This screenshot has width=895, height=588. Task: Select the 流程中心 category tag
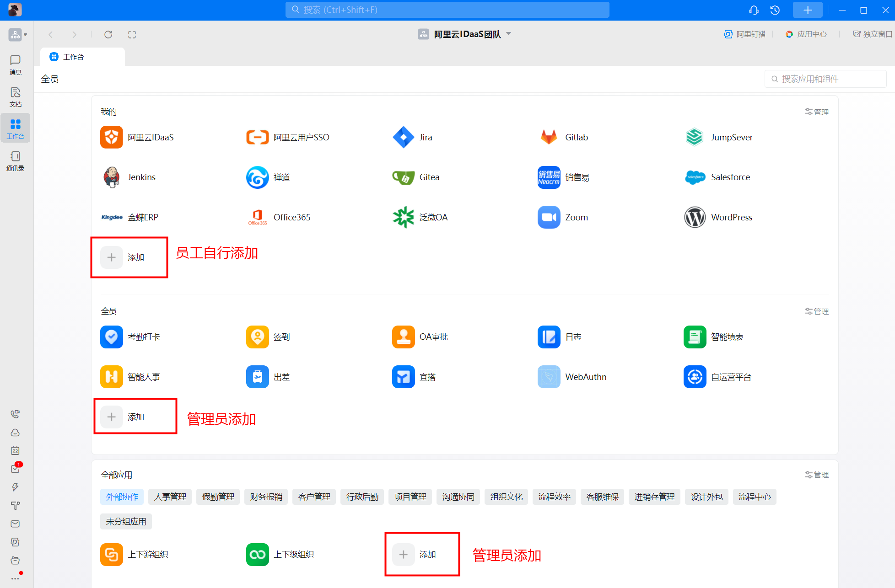coord(755,497)
